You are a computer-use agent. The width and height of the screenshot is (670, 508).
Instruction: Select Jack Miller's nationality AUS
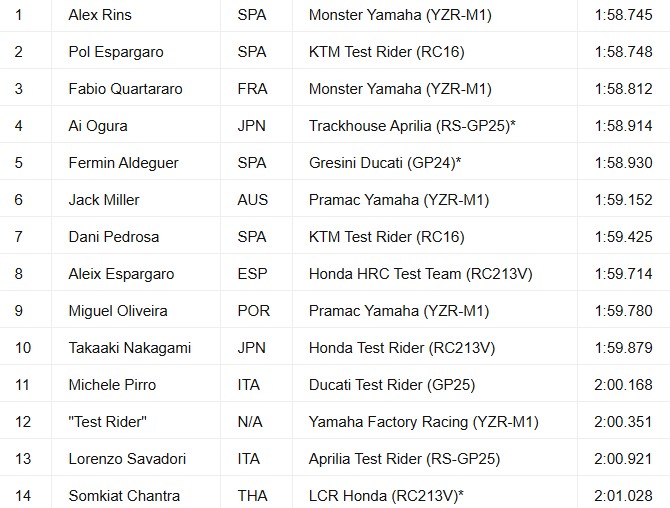tap(253, 200)
